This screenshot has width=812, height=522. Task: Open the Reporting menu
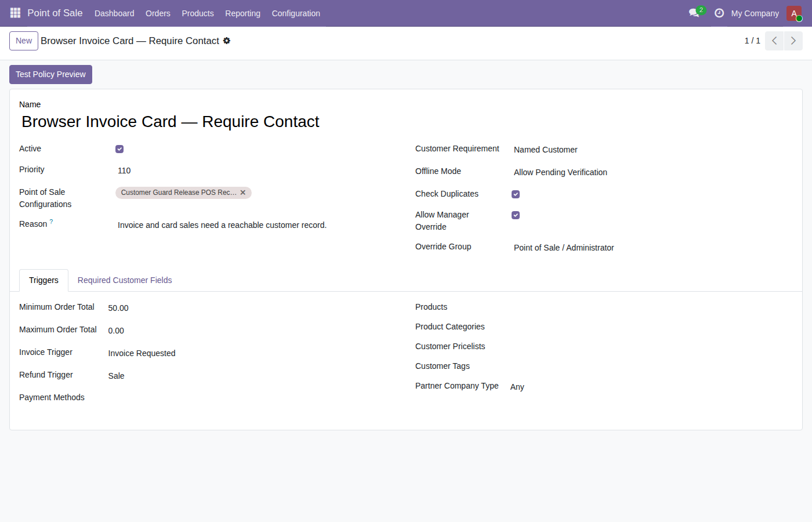pos(242,13)
